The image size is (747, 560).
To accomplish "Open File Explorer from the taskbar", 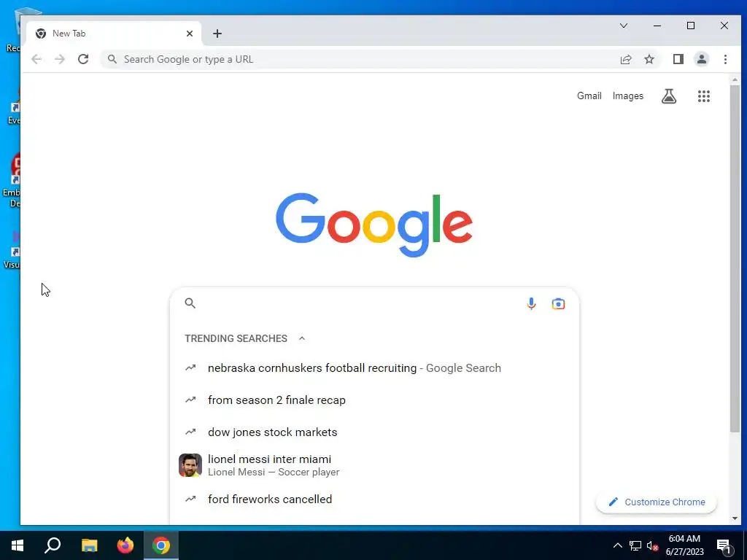I will point(89,545).
